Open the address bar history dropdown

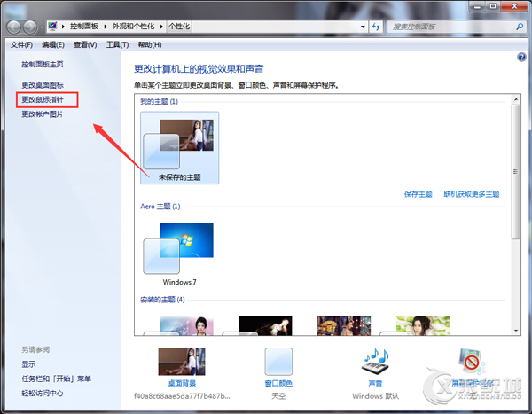click(363, 27)
